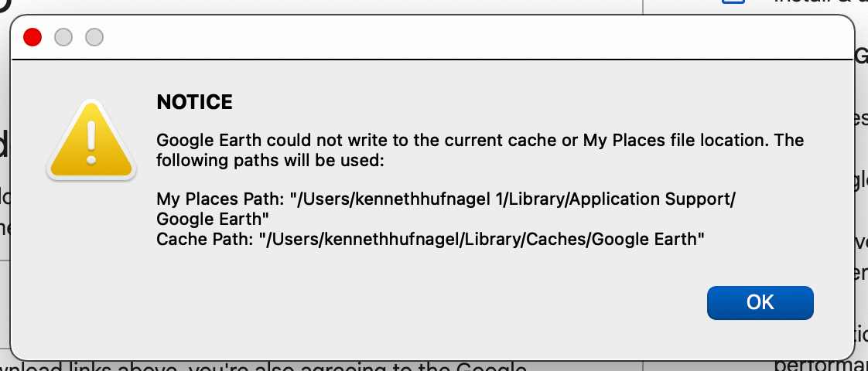
Task: Click the bold NOTICE heading
Action: (x=194, y=102)
